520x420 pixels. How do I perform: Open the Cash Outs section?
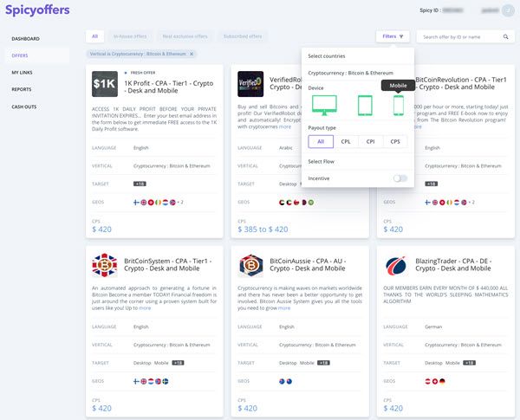tap(24, 107)
